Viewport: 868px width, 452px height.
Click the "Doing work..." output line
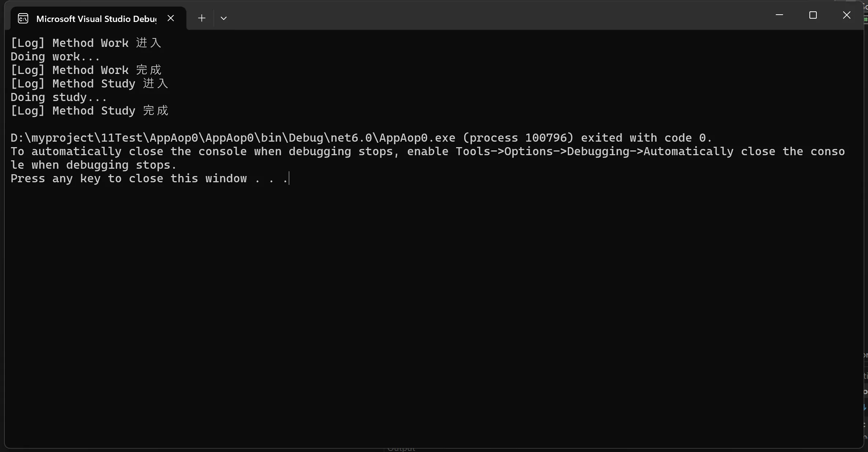point(55,56)
